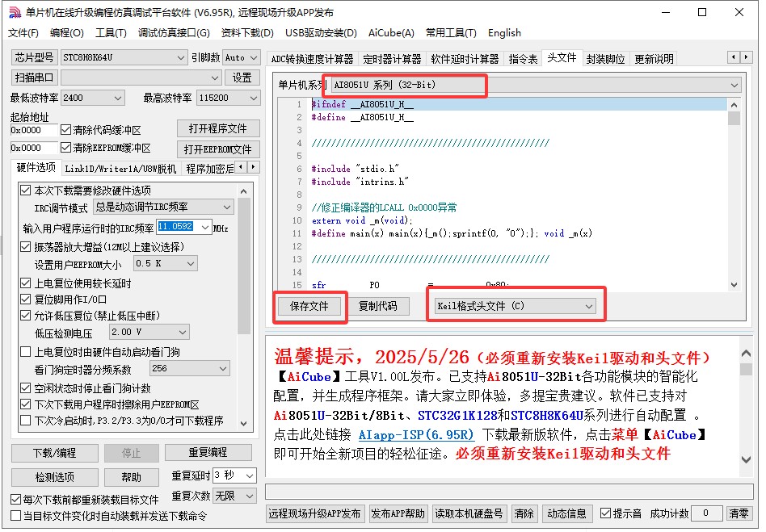Open the 引脚数 Auto dropdown
Image resolution: width=766 pixels, height=532 pixels.
point(242,57)
